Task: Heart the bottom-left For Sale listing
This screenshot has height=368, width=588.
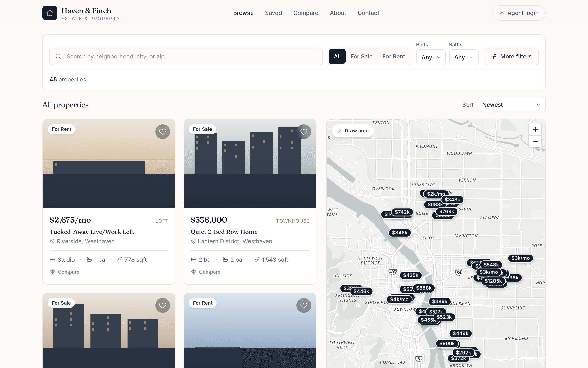Action: point(163,305)
